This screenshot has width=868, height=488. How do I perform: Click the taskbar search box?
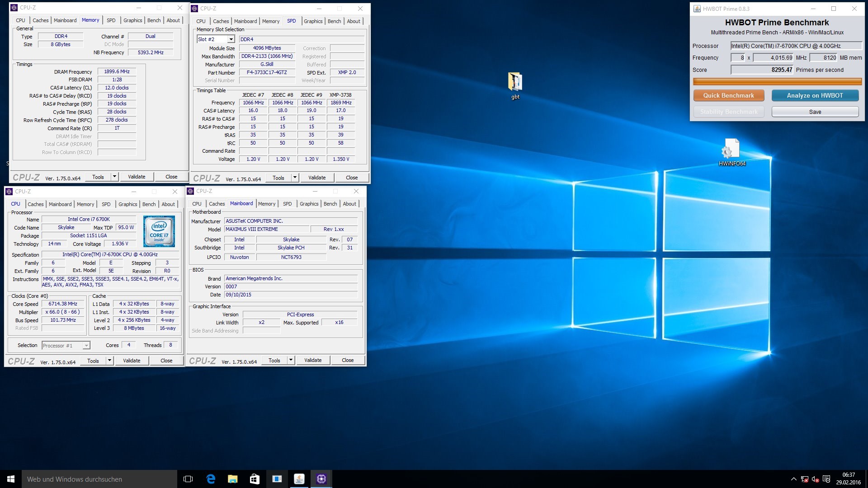click(99, 479)
